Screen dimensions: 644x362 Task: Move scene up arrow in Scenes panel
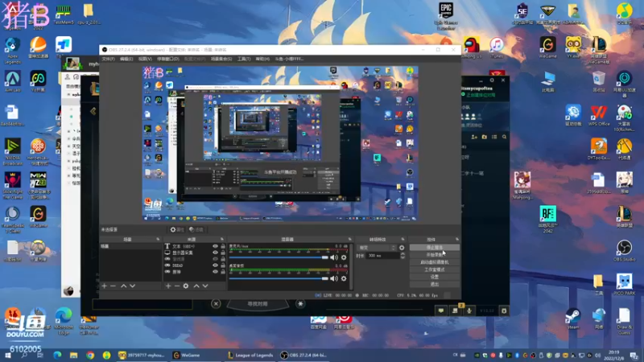tap(124, 286)
